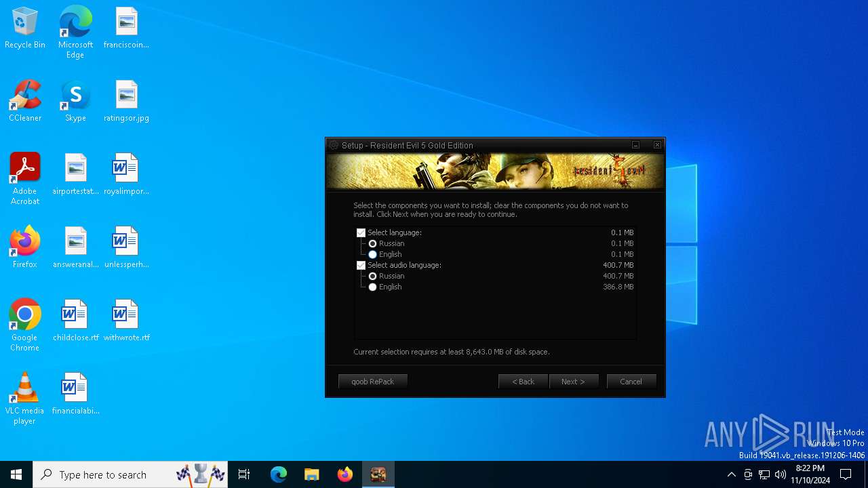Screen dimensions: 868x488
Task: Click the taskbar search box
Action: tap(131, 474)
